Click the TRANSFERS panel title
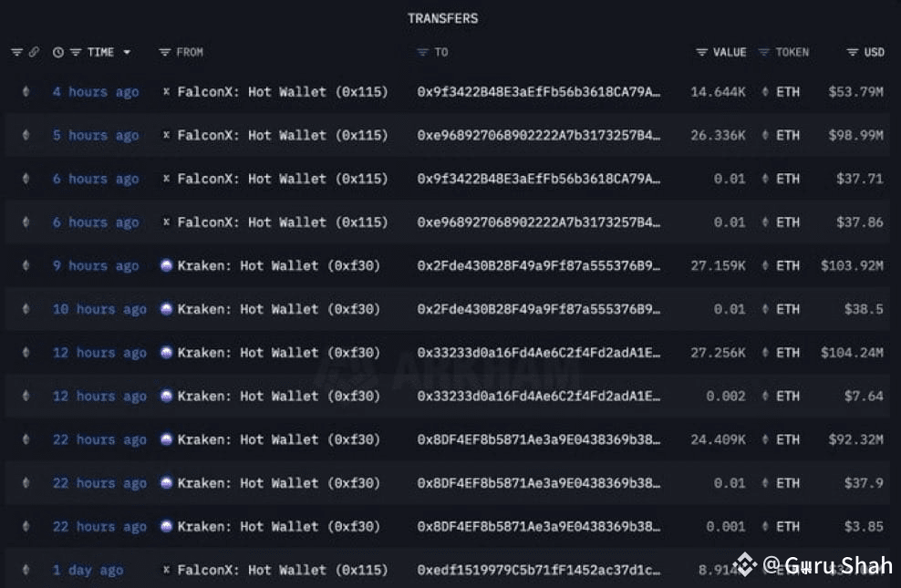901x588 pixels. (x=442, y=18)
